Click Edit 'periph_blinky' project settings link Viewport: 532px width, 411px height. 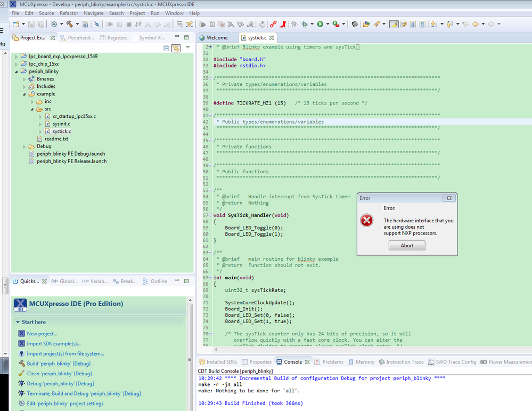click(x=65, y=404)
